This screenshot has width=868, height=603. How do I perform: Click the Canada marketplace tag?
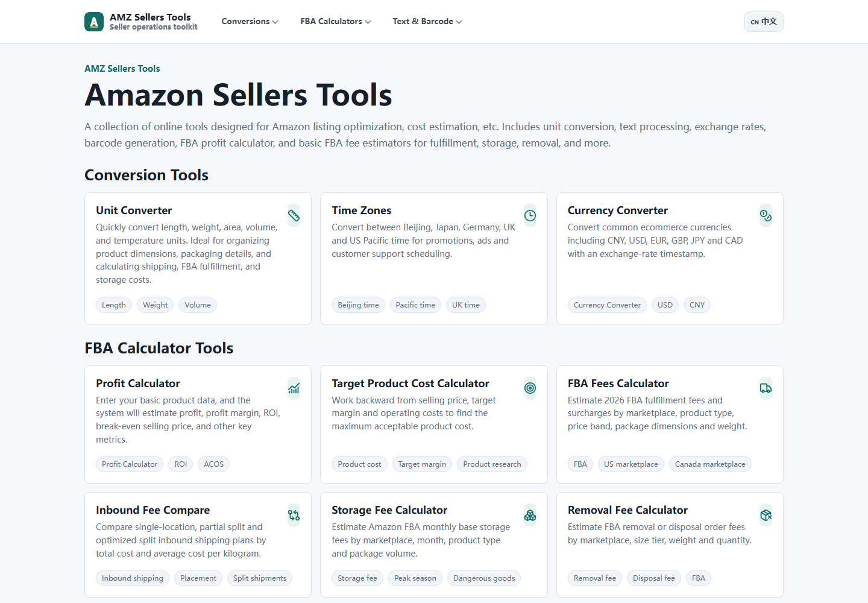click(x=710, y=464)
